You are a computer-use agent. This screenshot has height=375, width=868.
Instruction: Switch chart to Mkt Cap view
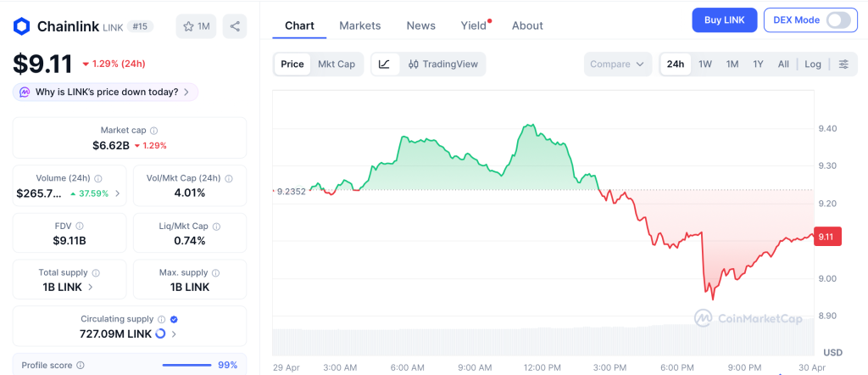[x=337, y=64]
